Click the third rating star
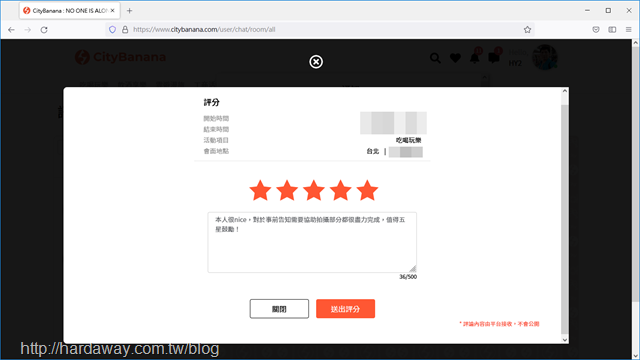Screen dimensions: 640x360 314,190
